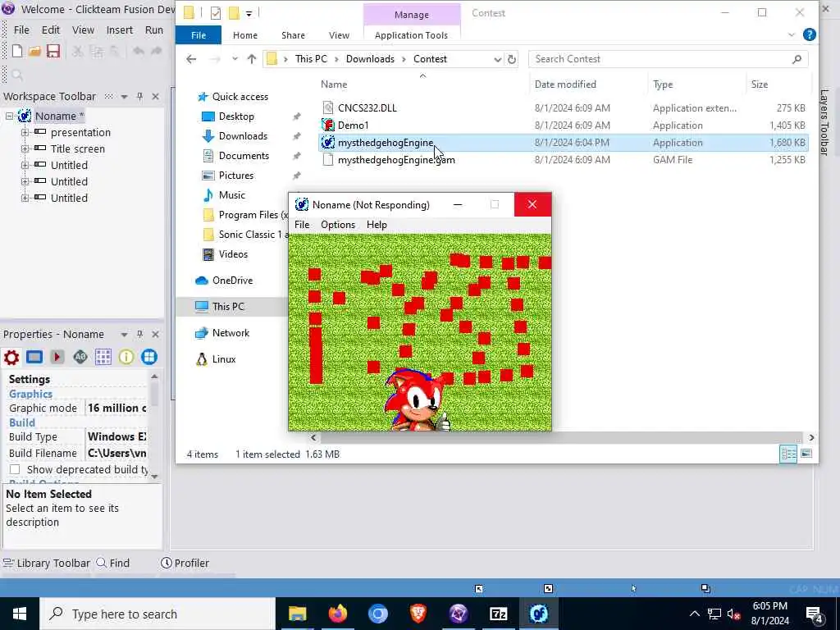Open the Profiler panel tab
840x630 pixels.
click(x=185, y=563)
